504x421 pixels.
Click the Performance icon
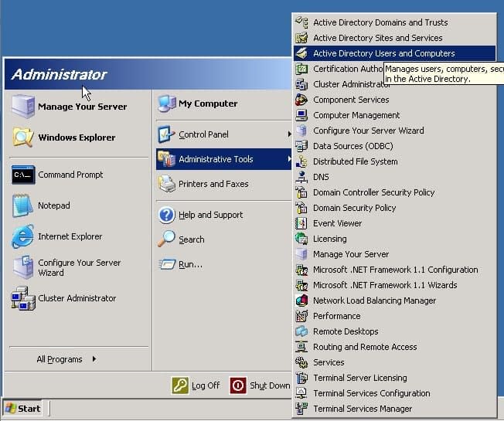coord(301,316)
